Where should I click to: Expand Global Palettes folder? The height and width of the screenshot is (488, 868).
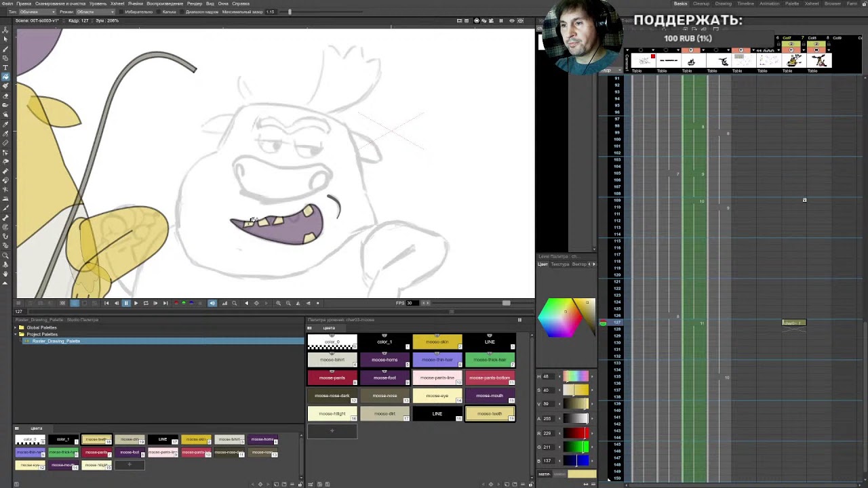click(x=15, y=327)
